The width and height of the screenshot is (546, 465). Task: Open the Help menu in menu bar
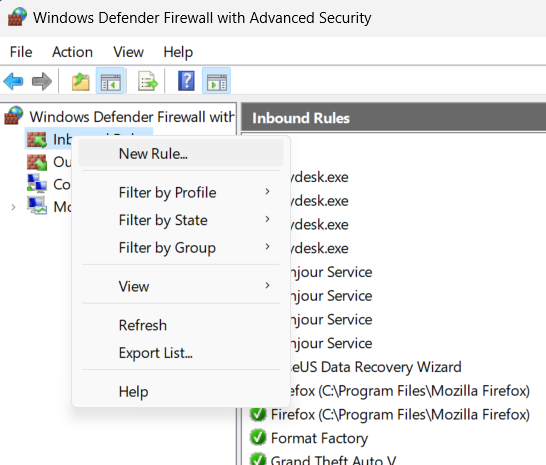pos(178,52)
